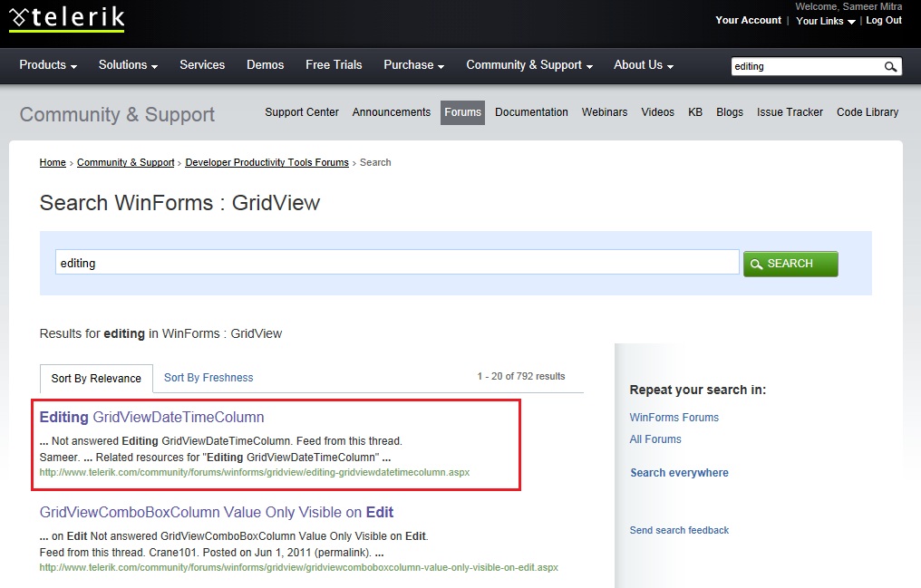This screenshot has width=921, height=588.
Task: Click Developer Productivity Tools Forums breadcrumb
Action: [x=267, y=162]
